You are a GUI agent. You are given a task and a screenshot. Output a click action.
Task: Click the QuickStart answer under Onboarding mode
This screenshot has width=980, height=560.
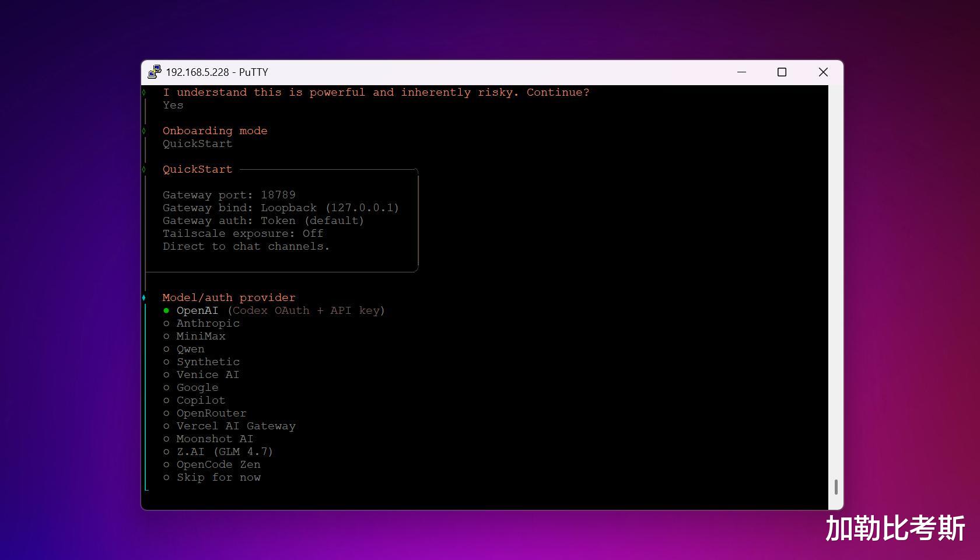[x=198, y=143]
